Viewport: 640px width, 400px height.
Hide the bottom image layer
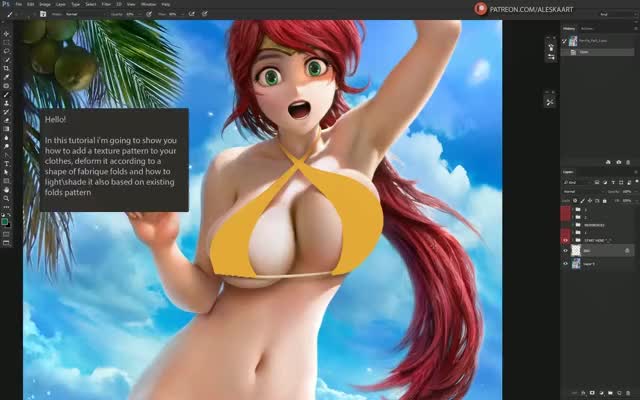565,264
